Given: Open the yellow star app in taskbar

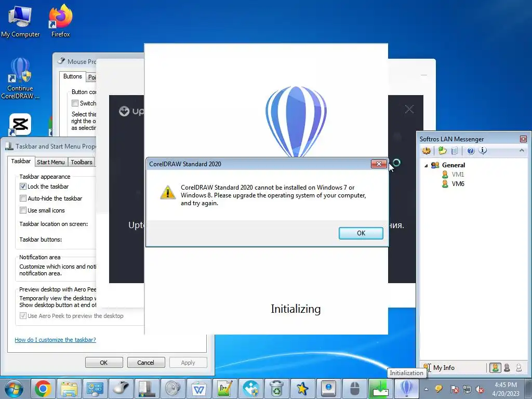Looking at the screenshot, I should click(302, 389).
